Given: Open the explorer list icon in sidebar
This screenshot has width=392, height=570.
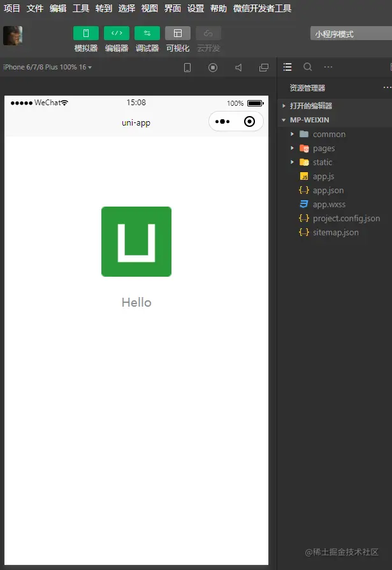Looking at the screenshot, I should pos(287,67).
